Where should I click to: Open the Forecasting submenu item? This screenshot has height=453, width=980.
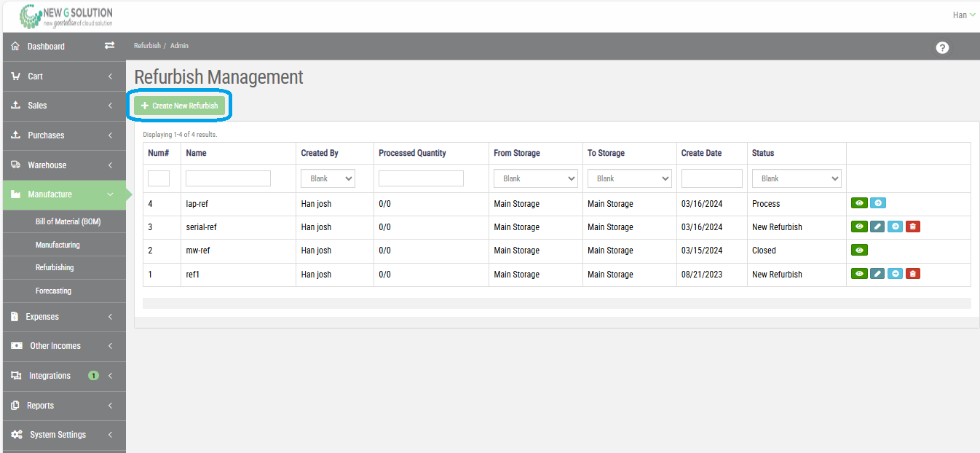(x=53, y=291)
